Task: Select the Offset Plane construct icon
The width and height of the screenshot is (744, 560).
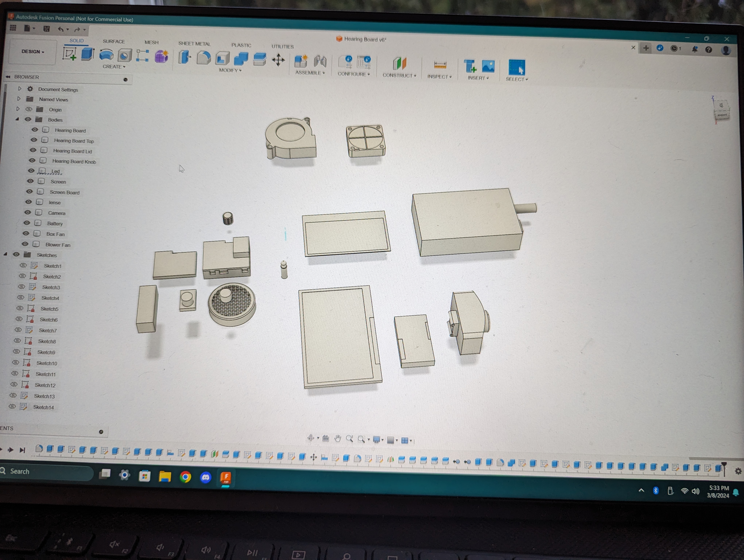Action: pos(400,64)
